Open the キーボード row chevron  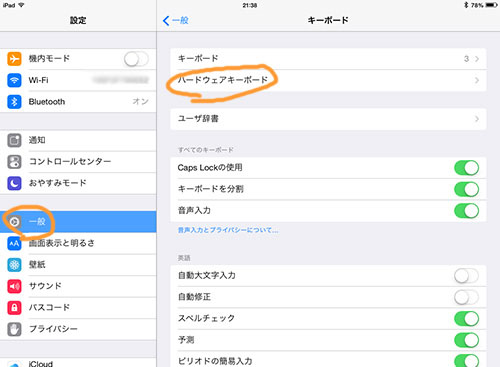pyautogui.click(x=477, y=59)
